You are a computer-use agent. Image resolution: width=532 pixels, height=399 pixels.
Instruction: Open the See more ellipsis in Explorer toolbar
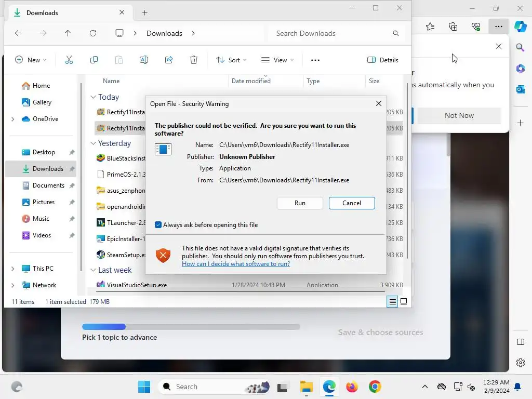315,60
